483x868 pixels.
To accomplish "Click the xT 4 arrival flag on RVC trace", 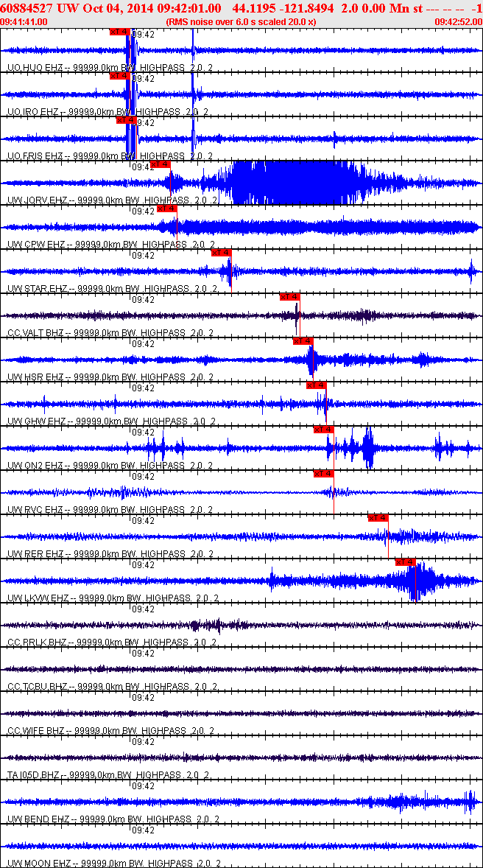I will pos(324,474).
